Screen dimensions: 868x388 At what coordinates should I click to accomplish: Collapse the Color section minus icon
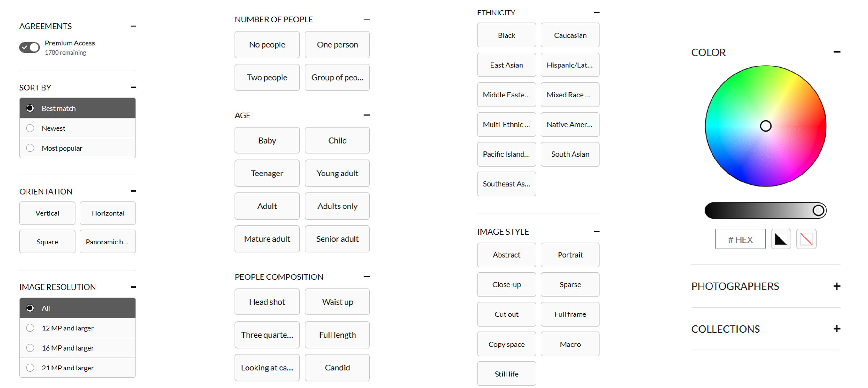[836, 52]
